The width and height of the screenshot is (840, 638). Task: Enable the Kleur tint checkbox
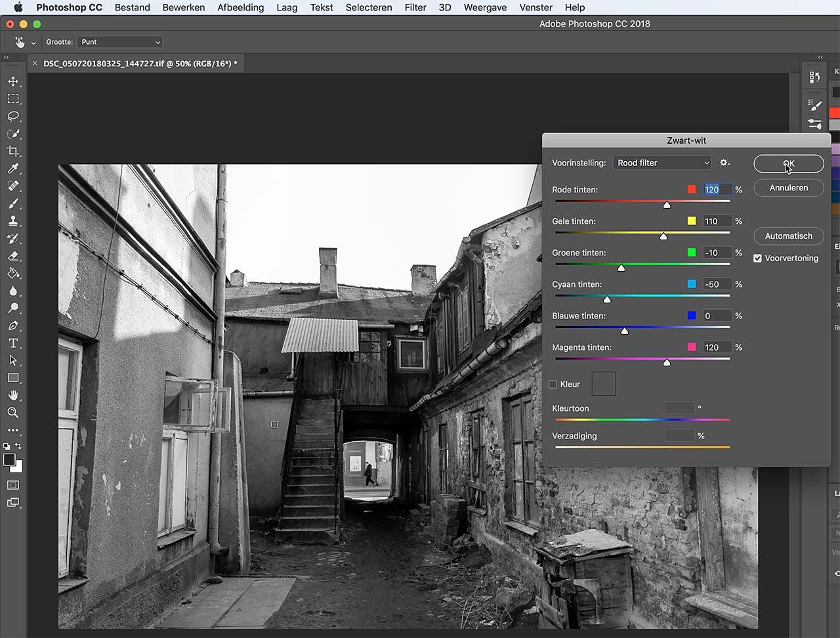(553, 384)
